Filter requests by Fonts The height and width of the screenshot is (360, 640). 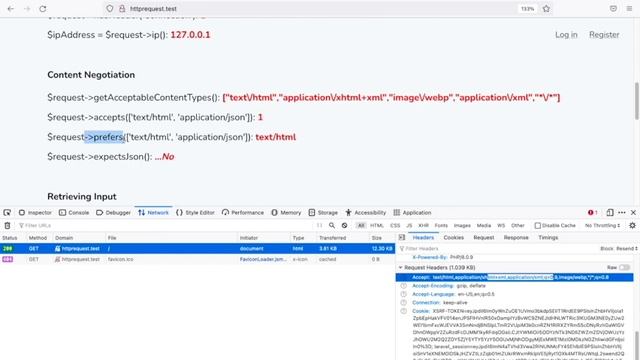[441, 225]
